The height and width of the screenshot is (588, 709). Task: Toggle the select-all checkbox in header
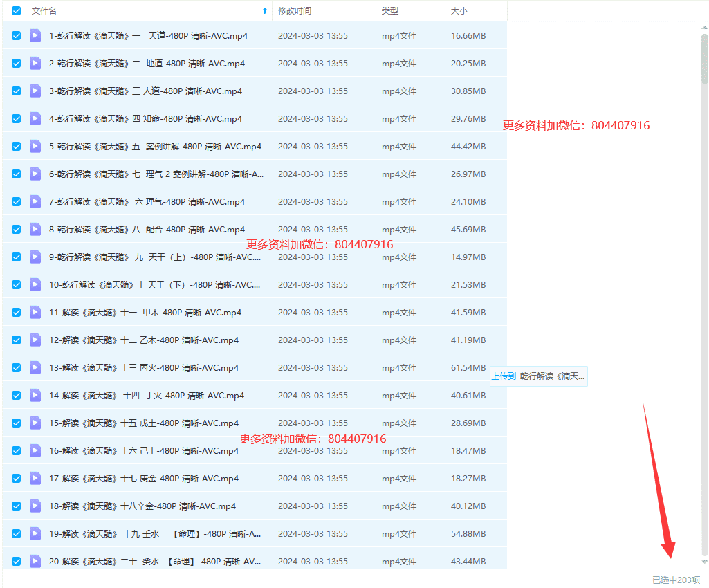[x=17, y=11]
